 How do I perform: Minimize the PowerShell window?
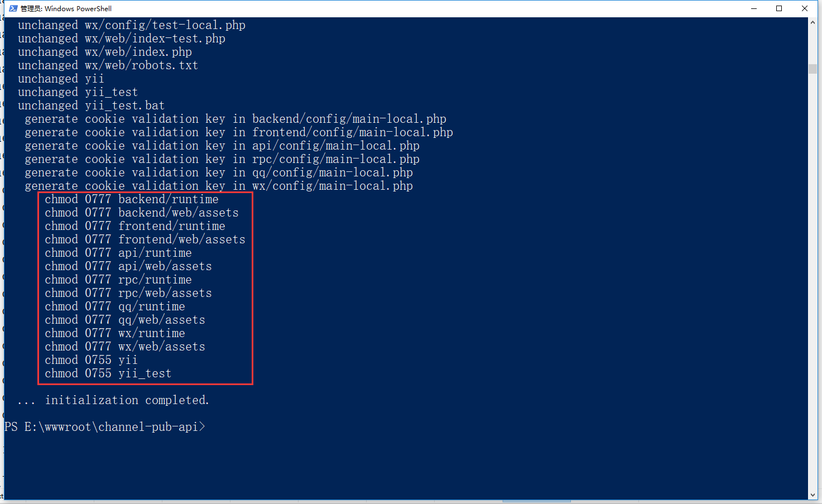click(x=754, y=8)
